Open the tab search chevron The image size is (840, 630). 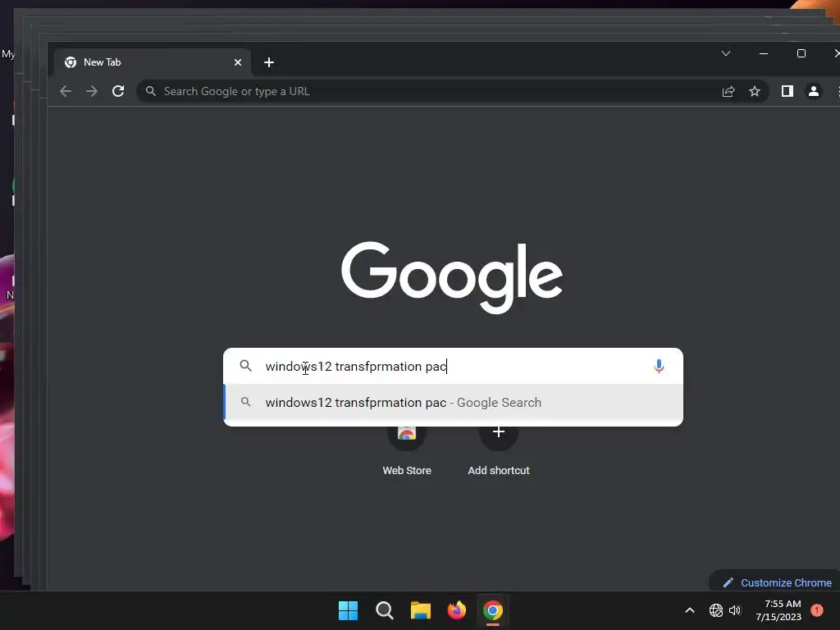click(726, 53)
